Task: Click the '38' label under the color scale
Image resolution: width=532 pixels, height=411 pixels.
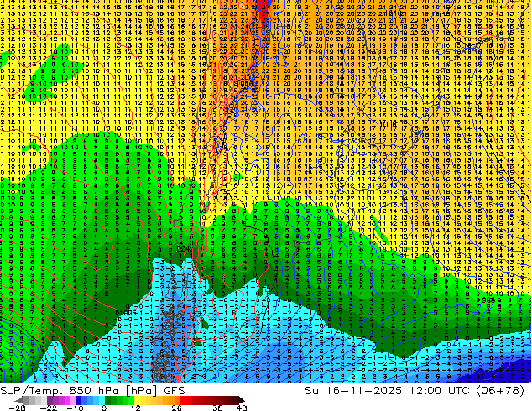Action: (x=217, y=408)
